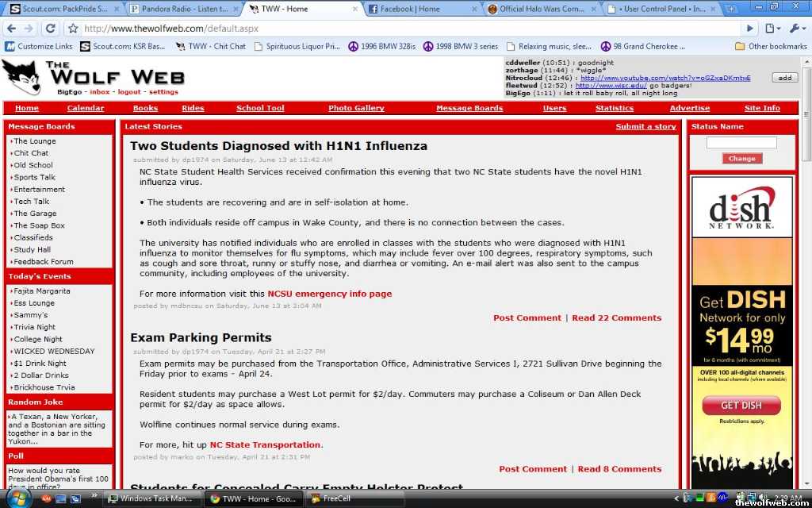Image resolution: width=812 pixels, height=508 pixels.
Task: Open the page menu dropdown
Action: [772, 29]
